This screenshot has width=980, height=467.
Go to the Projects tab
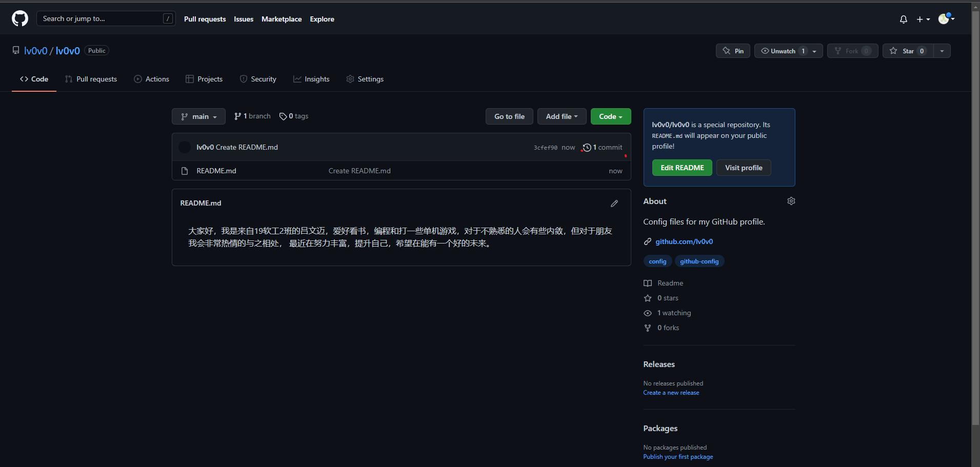(204, 79)
